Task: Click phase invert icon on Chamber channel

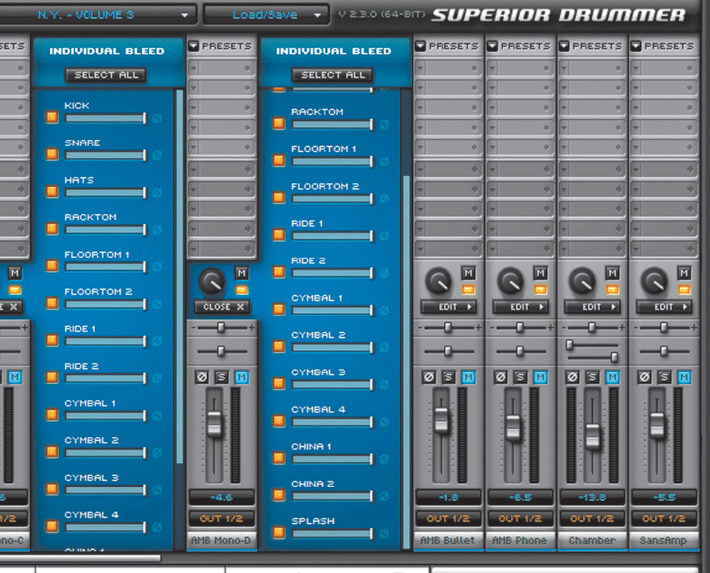Action: 572,377
